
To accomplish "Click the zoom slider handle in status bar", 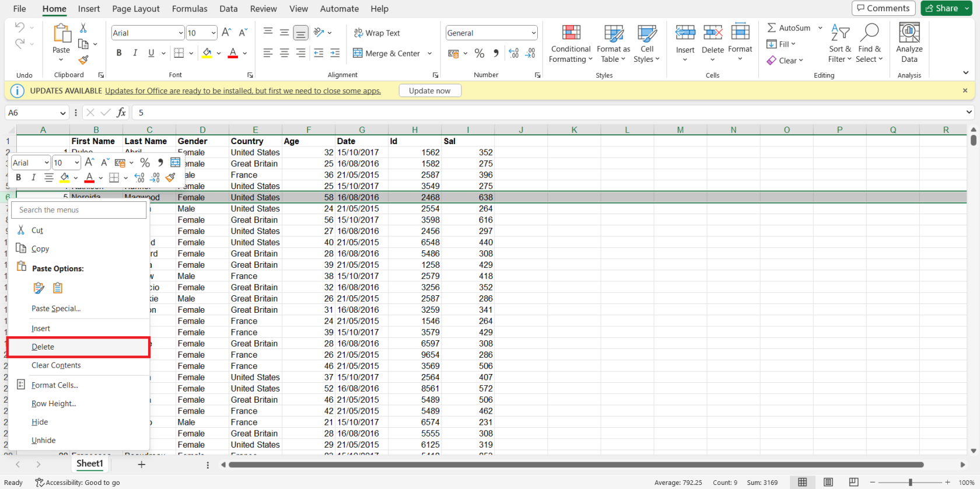I will click(910, 482).
